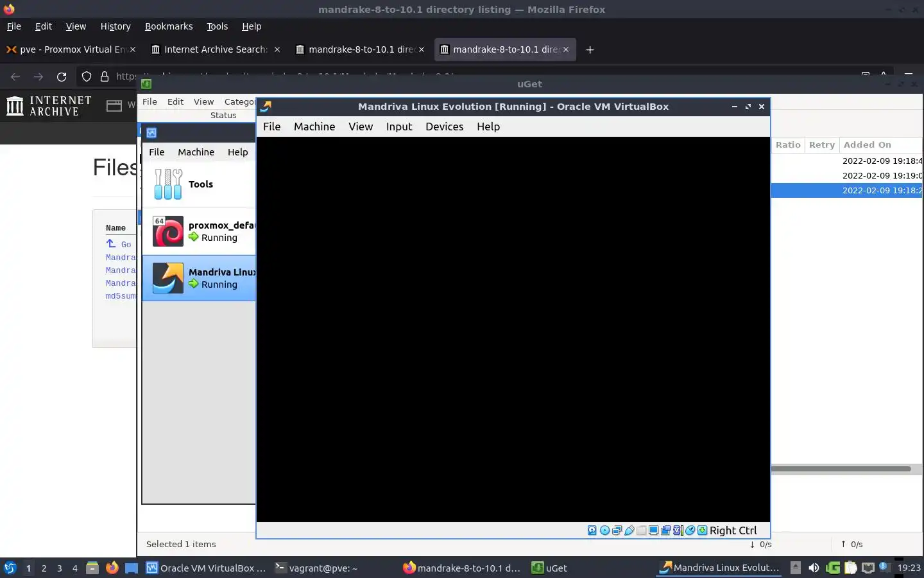The height and width of the screenshot is (578, 924).
Task: Click the volume speaker tray icon
Action: (x=814, y=568)
